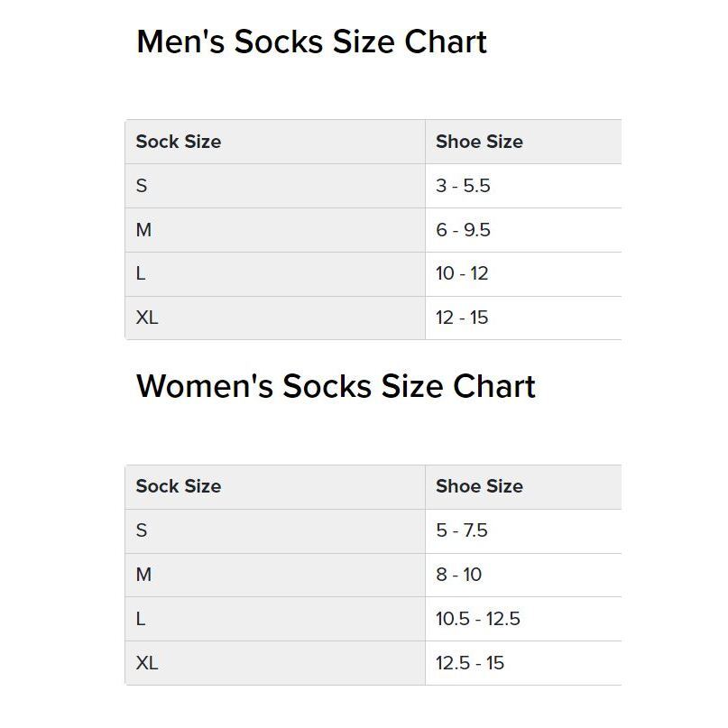
Task: Click size XL in the men's chart
Action: click(x=147, y=318)
